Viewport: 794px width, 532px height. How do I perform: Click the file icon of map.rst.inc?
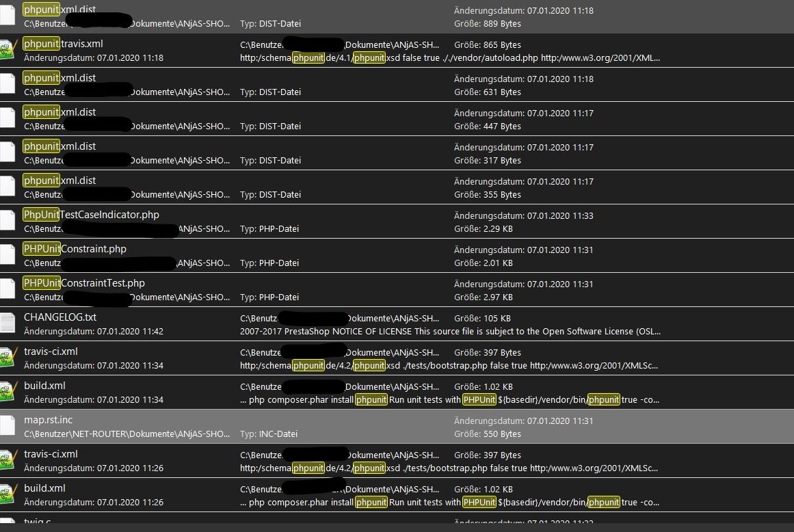(8, 426)
